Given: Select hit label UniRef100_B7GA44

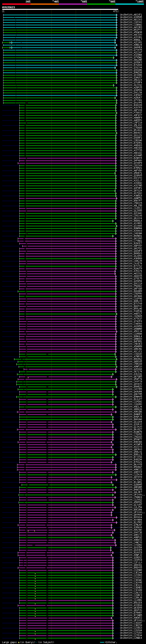Looking at the screenshot, I should [131, 65].
